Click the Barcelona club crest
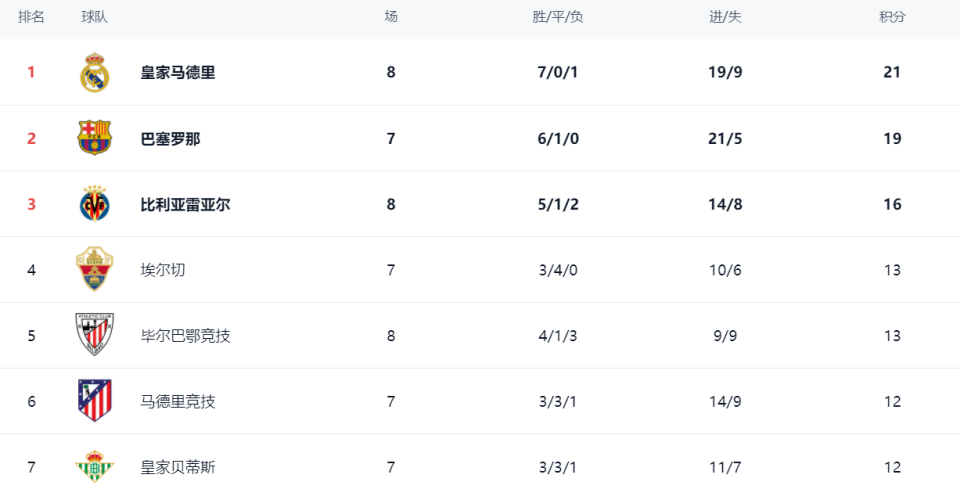 point(95,138)
